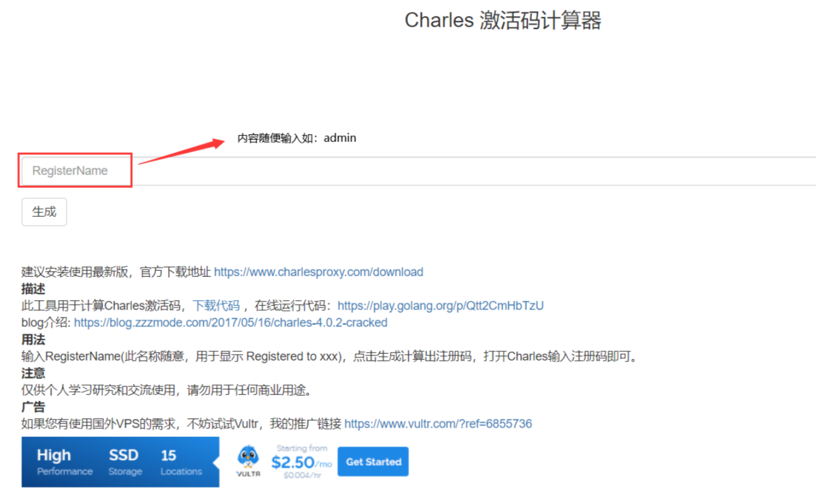Open the charlesproxy.com download link
The image size is (816, 504).
[x=318, y=272]
